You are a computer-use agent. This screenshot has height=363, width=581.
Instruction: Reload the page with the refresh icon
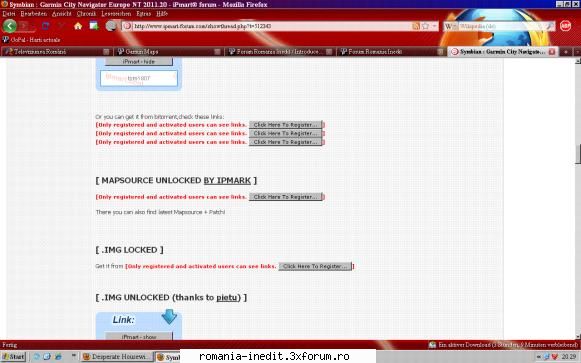click(x=46, y=26)
